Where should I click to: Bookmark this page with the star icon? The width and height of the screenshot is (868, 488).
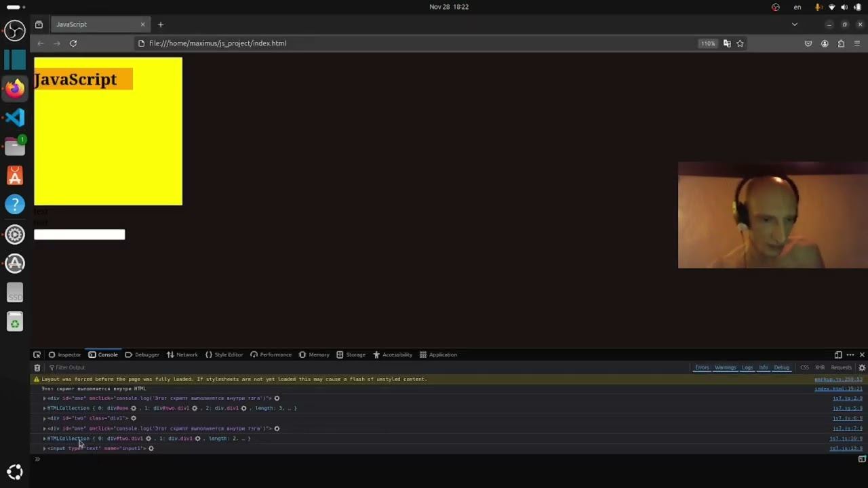point(741,43)
